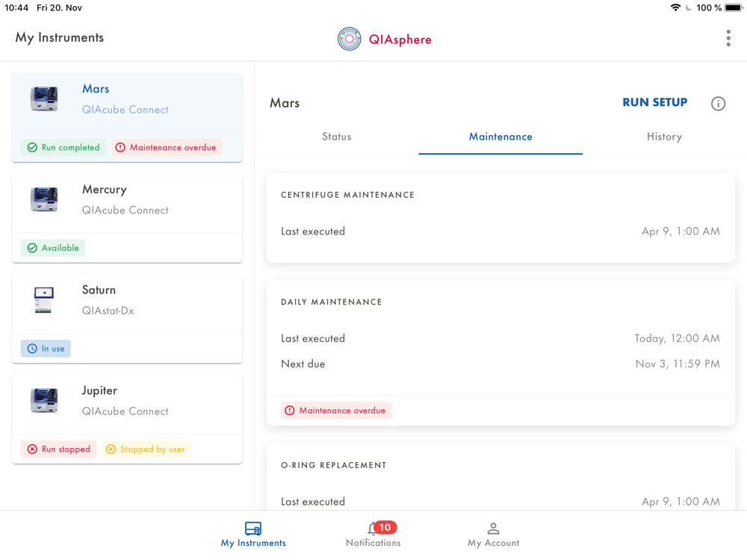Select the Jupiter card title
Image resolution: width=747 pixels, height=560 pixels.
pyautogui.click(x=99, y=391)
